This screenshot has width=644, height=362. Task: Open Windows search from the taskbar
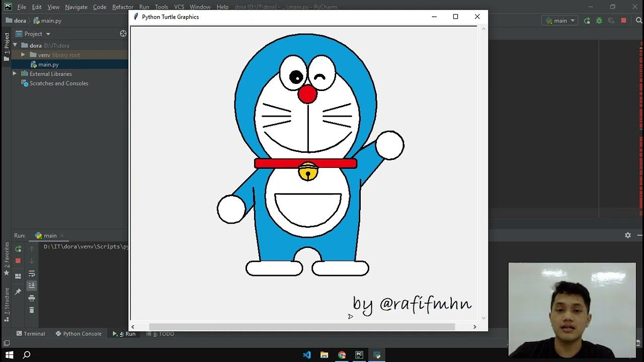click(x=27, y=355)
